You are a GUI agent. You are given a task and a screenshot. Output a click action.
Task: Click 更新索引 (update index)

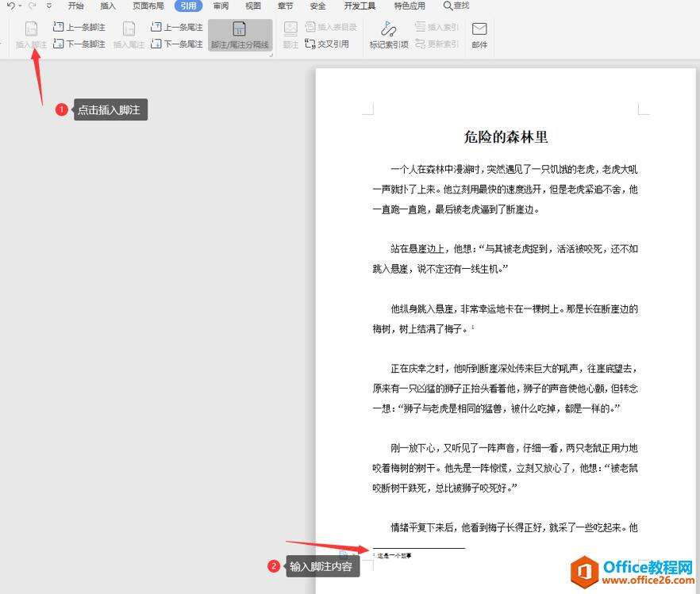437,44
